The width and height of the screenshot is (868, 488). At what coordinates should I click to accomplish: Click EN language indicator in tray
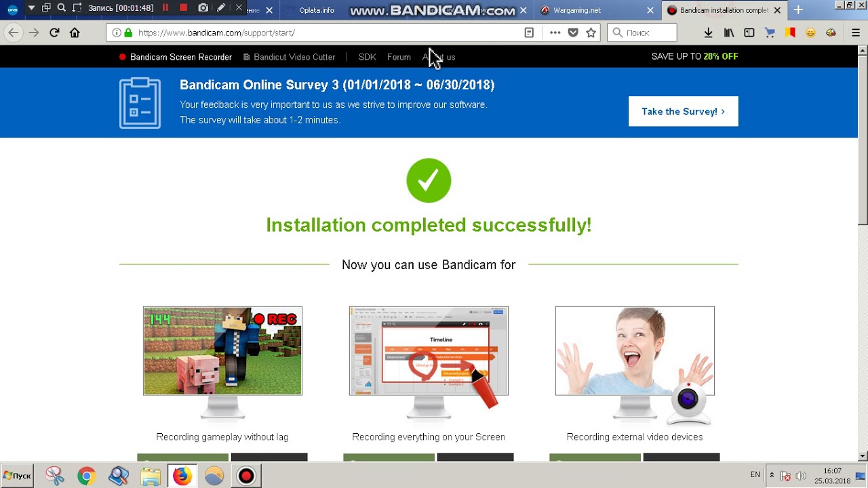click(755, 474)
